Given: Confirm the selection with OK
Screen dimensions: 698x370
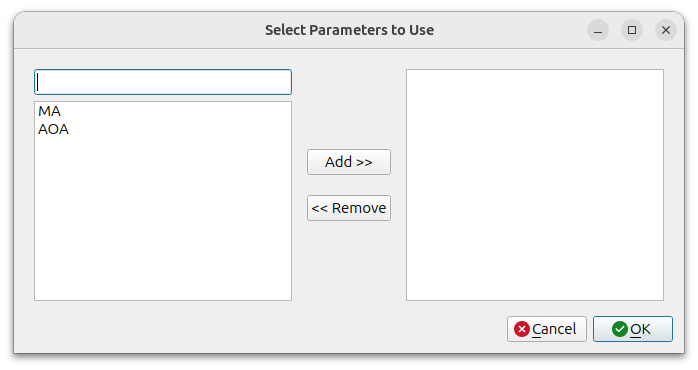Looking at the screenshot, I should click(633, 329).
